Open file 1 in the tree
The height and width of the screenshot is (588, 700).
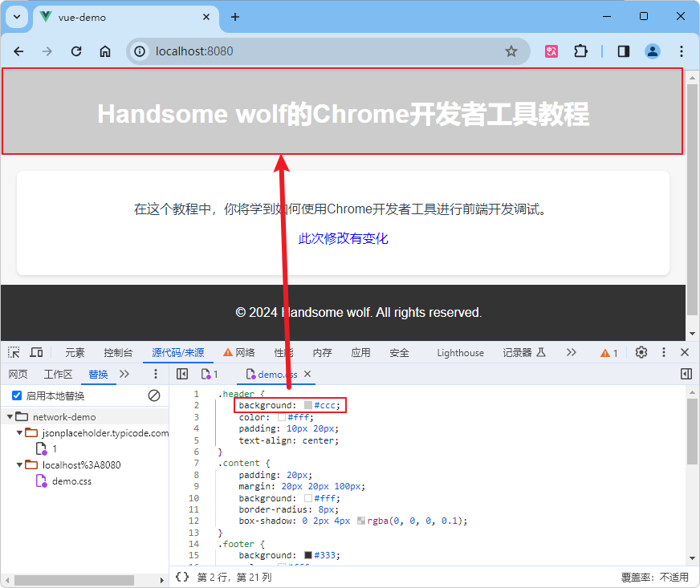pos(47,448)
